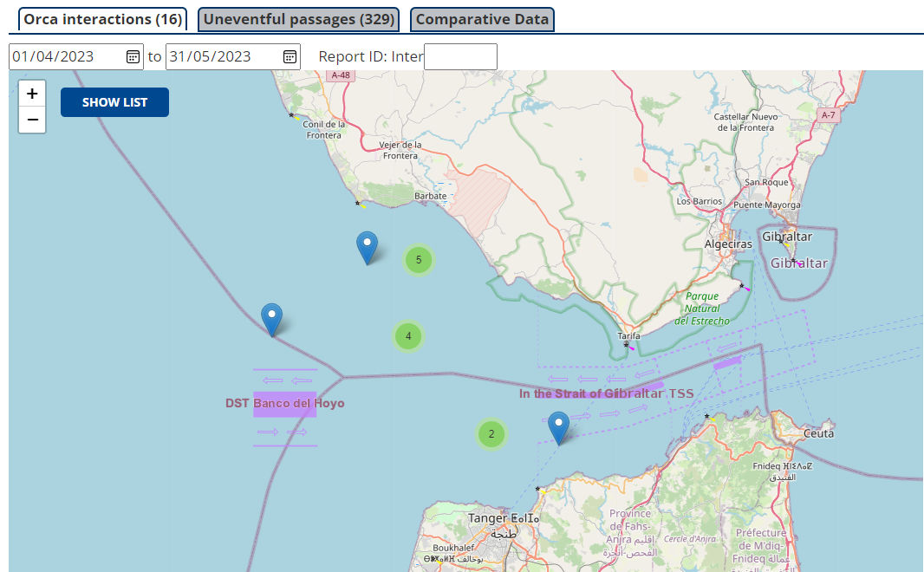
Task: Expand the green cluster marker labeled 5
Action: click(x=419, y=259)
